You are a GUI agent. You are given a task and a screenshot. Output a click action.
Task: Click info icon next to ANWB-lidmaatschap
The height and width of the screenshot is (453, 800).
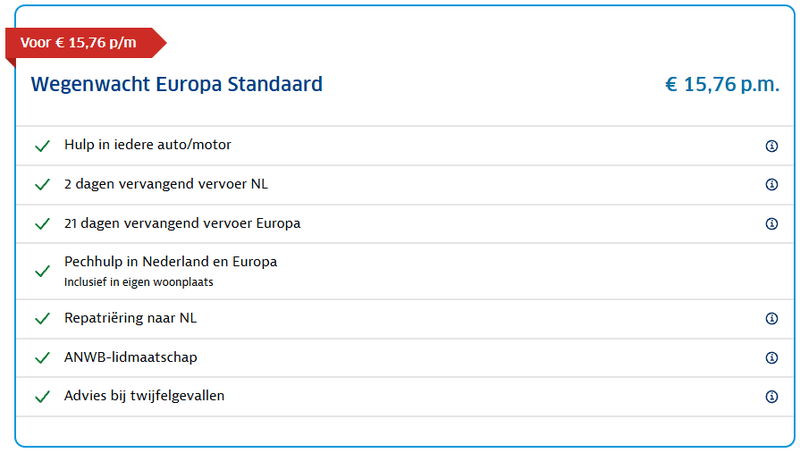[771, 358]
